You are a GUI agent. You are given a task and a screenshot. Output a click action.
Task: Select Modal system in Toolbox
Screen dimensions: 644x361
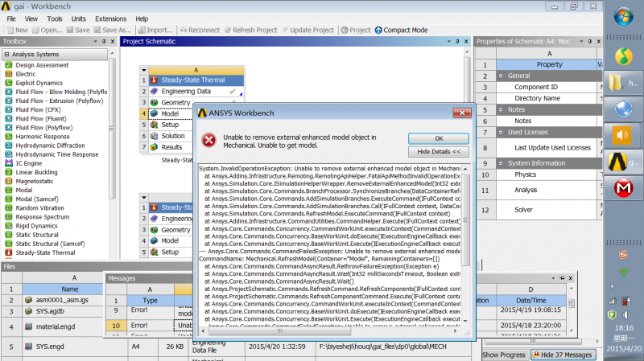coord(24,190)
